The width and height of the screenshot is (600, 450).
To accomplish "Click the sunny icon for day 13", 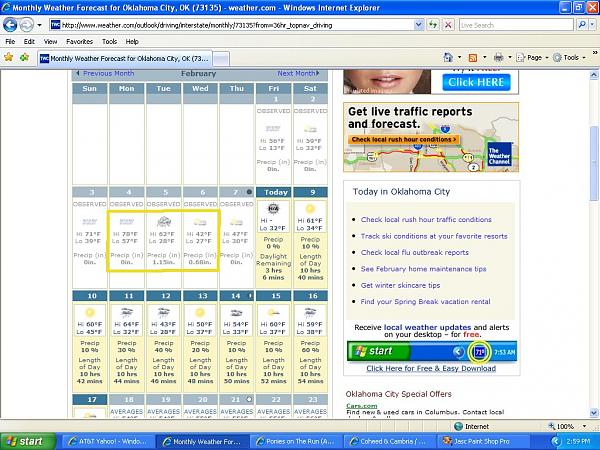I will (200, 313).
